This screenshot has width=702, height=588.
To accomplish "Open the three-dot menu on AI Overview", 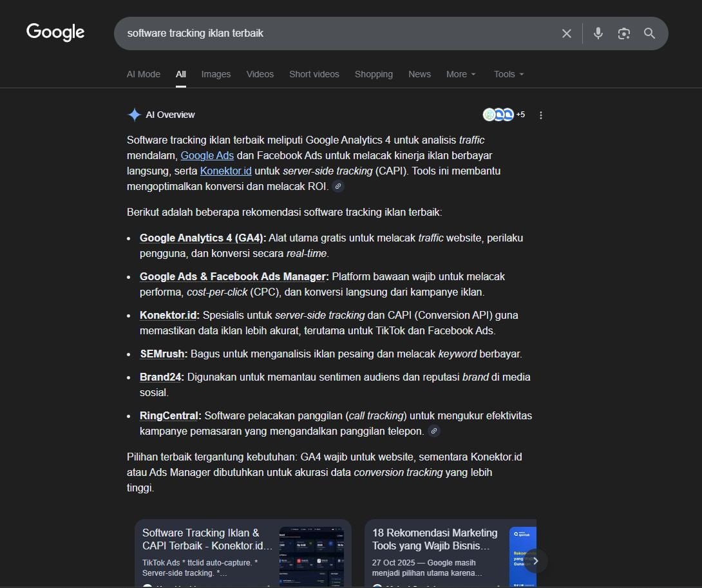I will [x=540, y=115].
